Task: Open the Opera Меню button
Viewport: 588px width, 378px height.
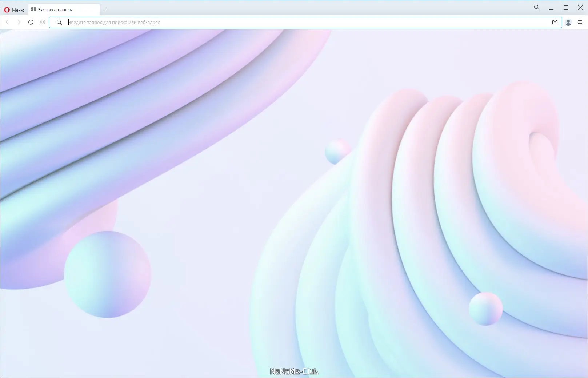Action: point(14,10)
